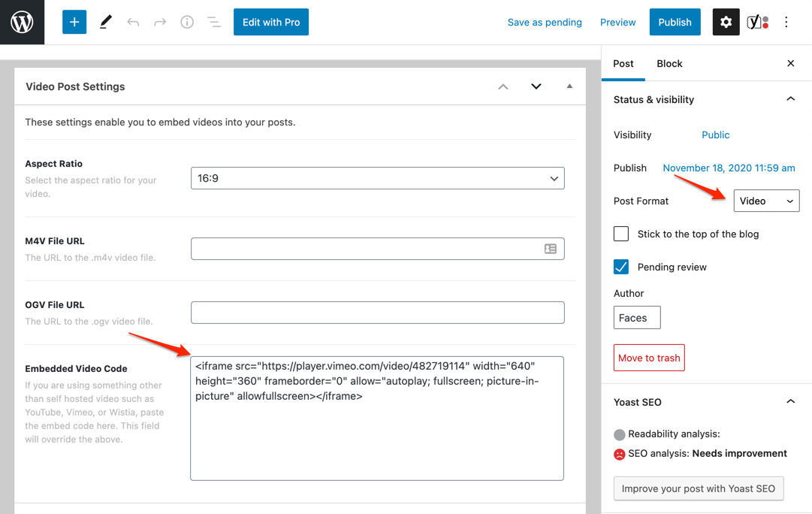The width and height of the screenshot is (812, 514).
Task: Click the gray readability indicator dot
Action: (620, 434)
